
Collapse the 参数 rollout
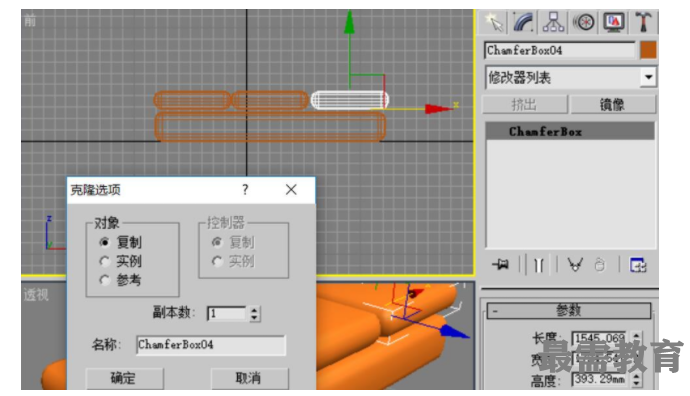(x=568, y=311)
